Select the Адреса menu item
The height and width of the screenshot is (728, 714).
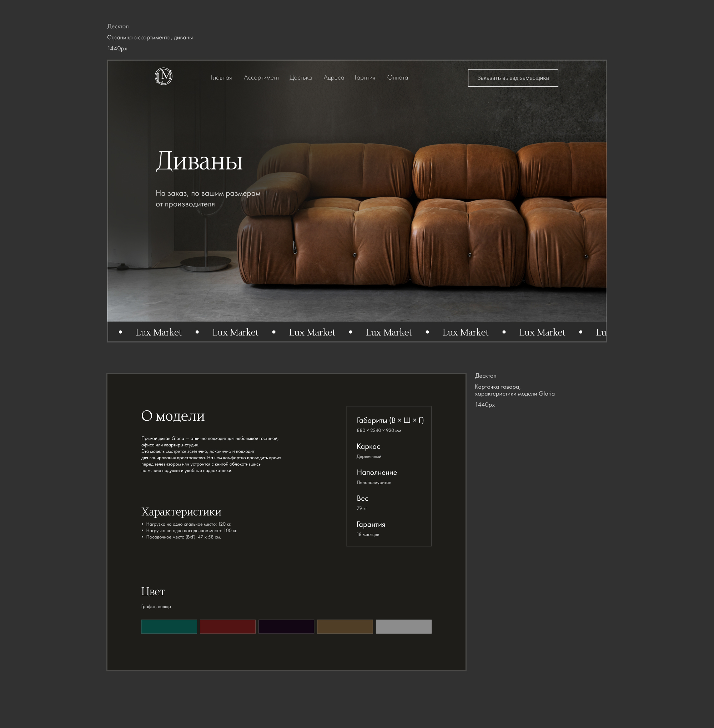(x=334, y=77)
